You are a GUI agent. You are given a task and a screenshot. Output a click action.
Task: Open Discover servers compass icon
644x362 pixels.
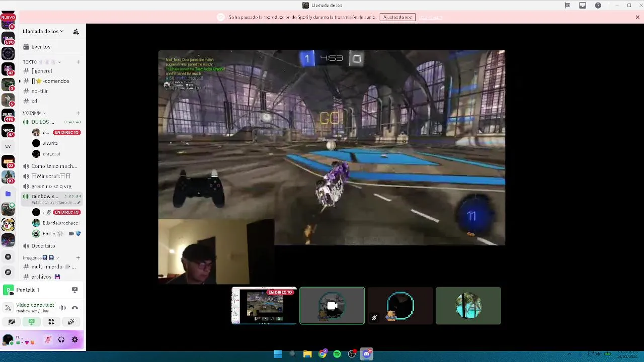8,272
